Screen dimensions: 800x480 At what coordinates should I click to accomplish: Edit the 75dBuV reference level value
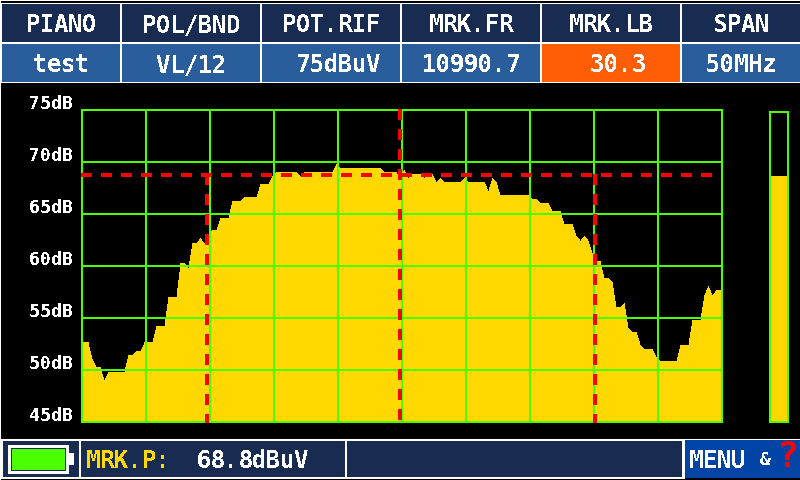click(331, 63)
